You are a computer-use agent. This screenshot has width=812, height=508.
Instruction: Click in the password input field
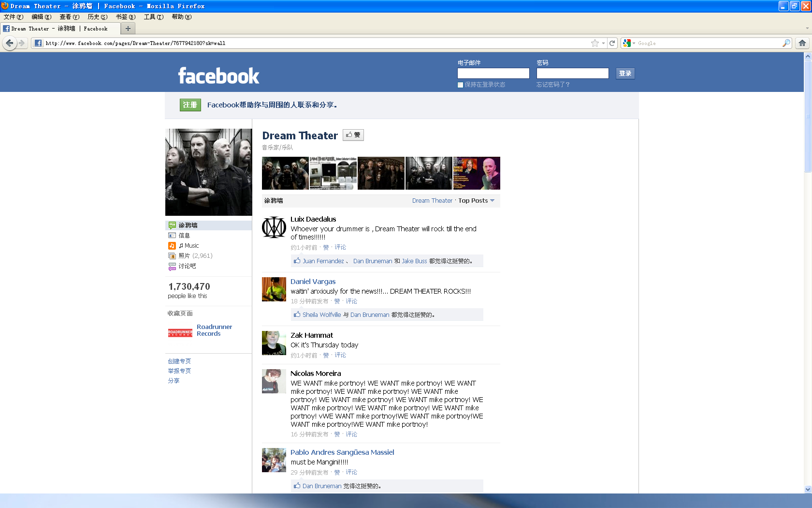[572, 73]
